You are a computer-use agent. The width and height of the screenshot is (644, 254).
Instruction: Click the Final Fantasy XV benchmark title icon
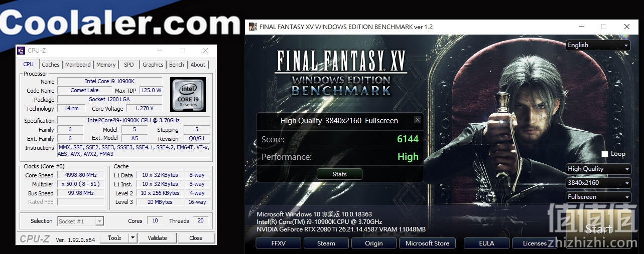253,27
